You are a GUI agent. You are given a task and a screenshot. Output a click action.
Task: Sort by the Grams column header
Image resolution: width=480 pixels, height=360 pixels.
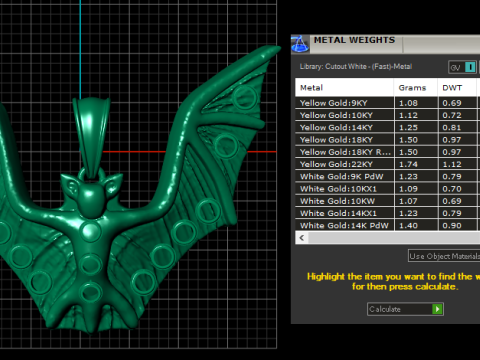(416, 88)
